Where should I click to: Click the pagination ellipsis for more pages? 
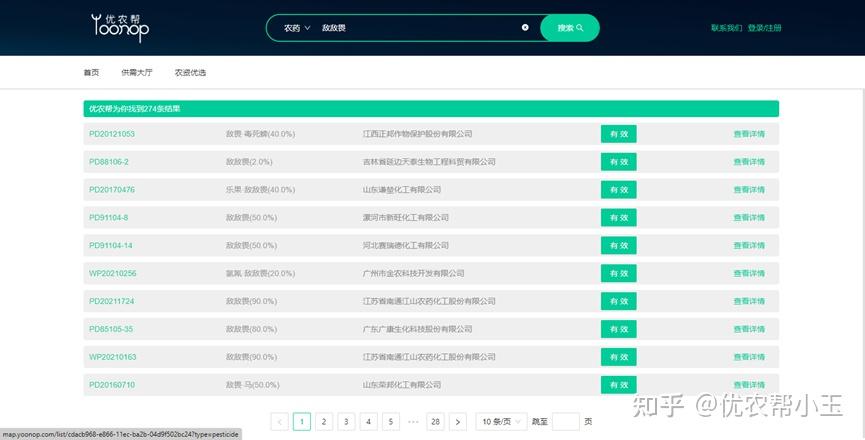(x=413, y=422)
